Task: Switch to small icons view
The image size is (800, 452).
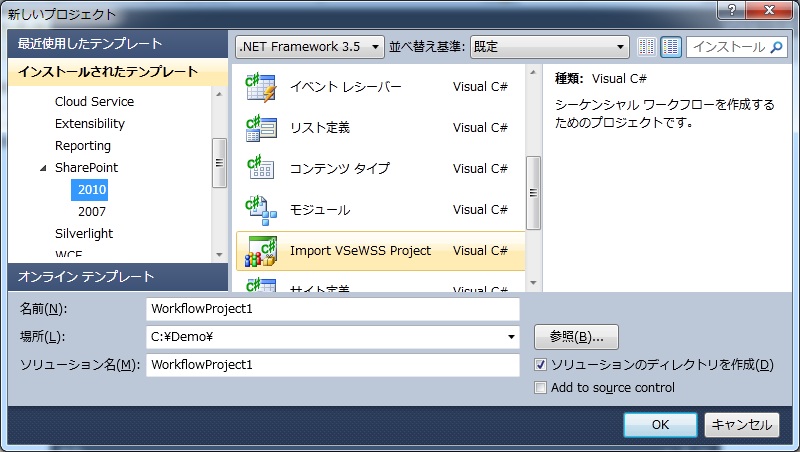Action: 646,47
